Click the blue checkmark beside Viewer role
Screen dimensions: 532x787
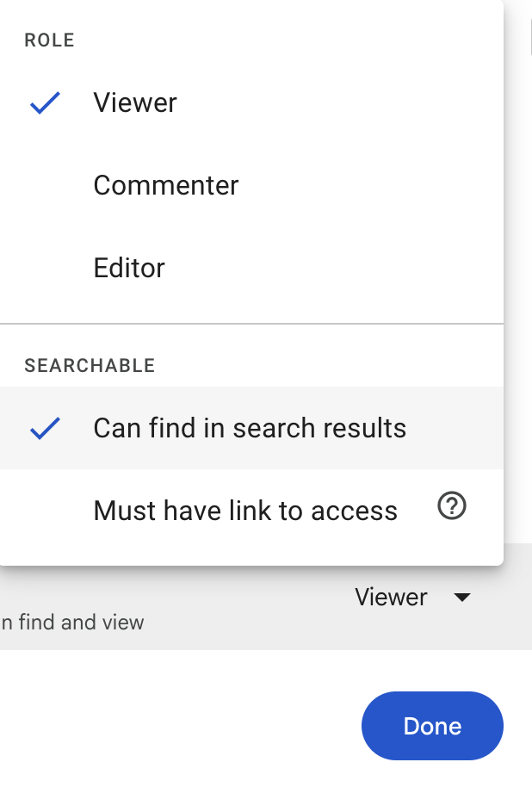[x=45, y=102]
